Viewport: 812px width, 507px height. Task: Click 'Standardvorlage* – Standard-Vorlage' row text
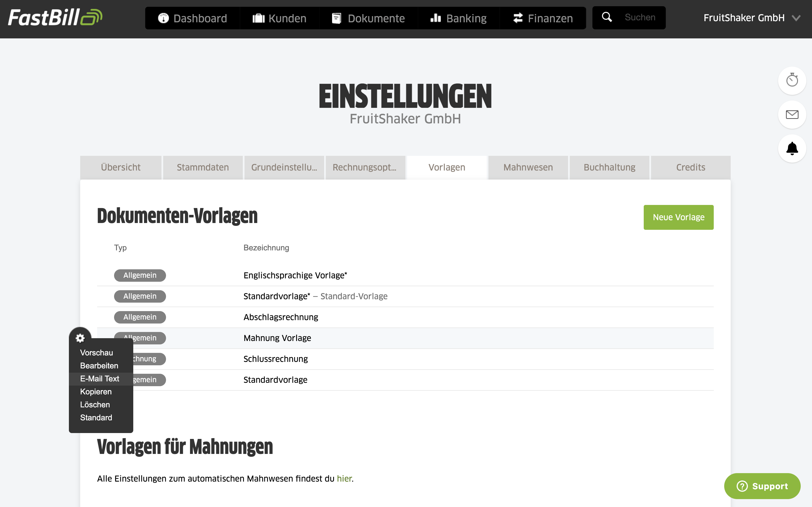[x=315, y=296]
